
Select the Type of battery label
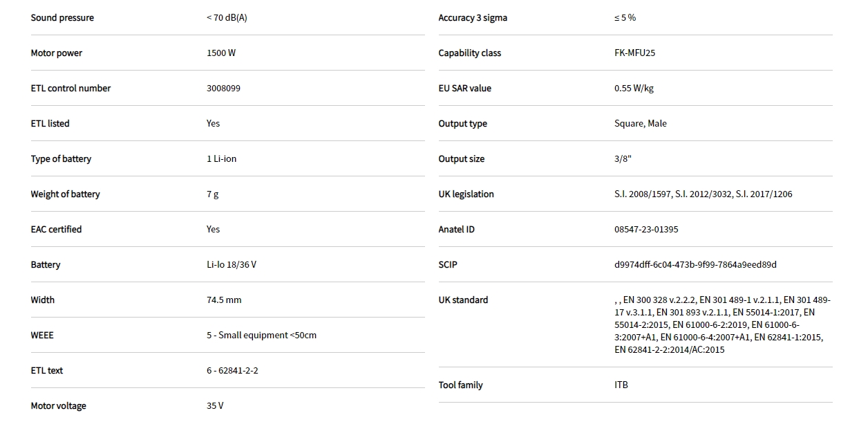click(61, 159)
